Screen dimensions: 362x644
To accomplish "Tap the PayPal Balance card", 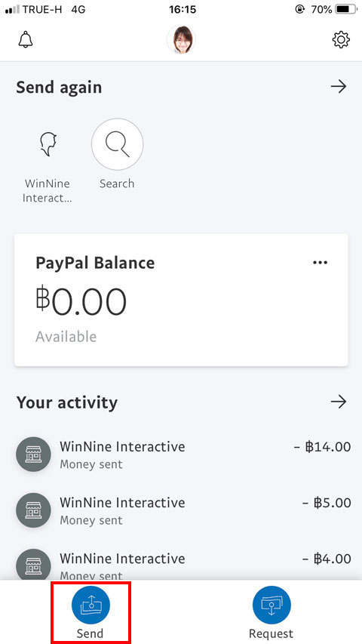I will pyautogui.click(x=181, y=300).
